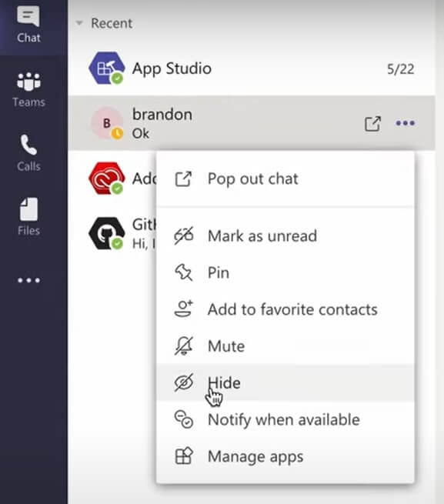Screen dimensions: 444x504
Task: Mute the brandon chat
Action: 285,345
